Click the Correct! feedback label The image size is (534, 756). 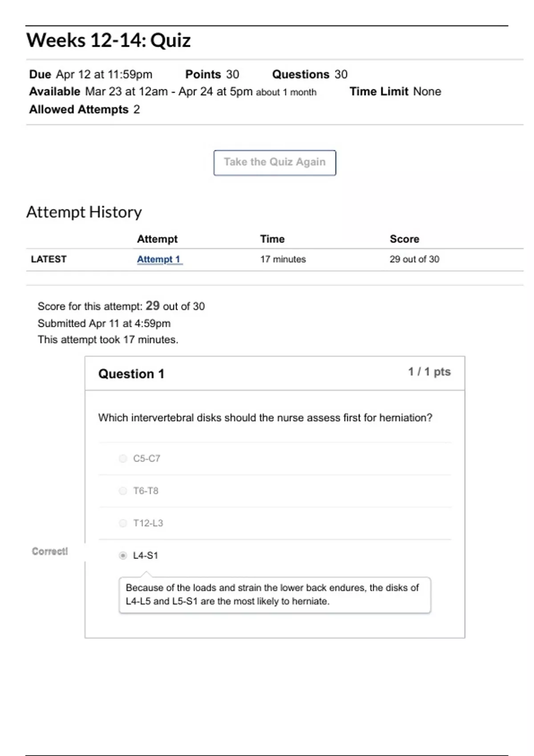(50, 551)
